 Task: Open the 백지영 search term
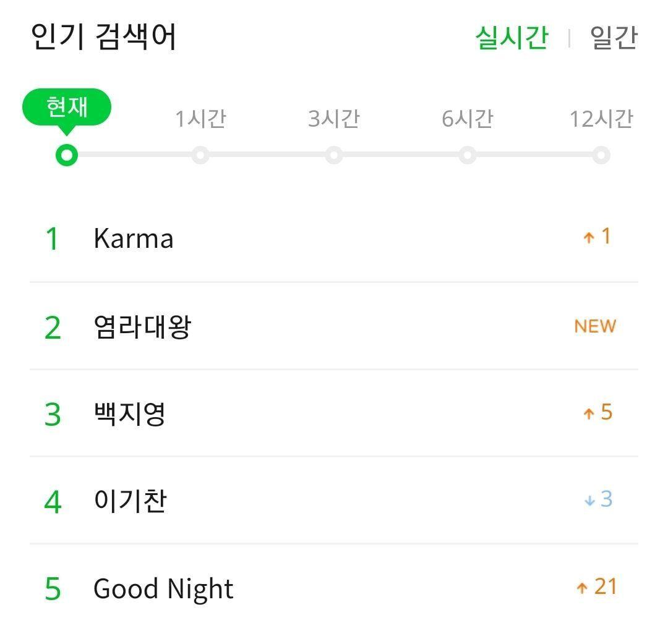tap(129, 413)
